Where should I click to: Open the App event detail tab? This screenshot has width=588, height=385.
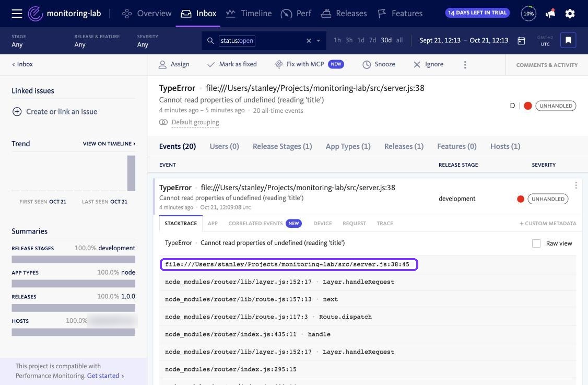tap(213, 223)
